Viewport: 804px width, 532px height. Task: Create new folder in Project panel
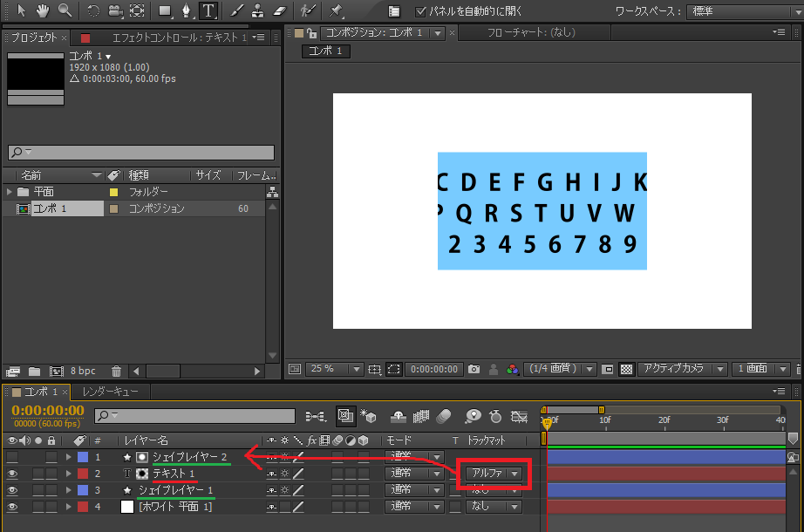click(x=34, y=371)
